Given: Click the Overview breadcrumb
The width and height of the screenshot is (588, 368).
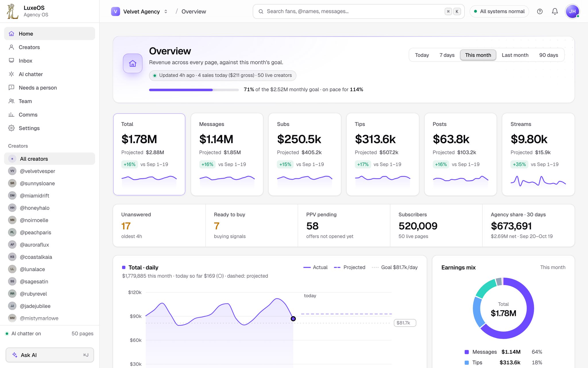Looking at the screenshot, I should click(194, 11).
